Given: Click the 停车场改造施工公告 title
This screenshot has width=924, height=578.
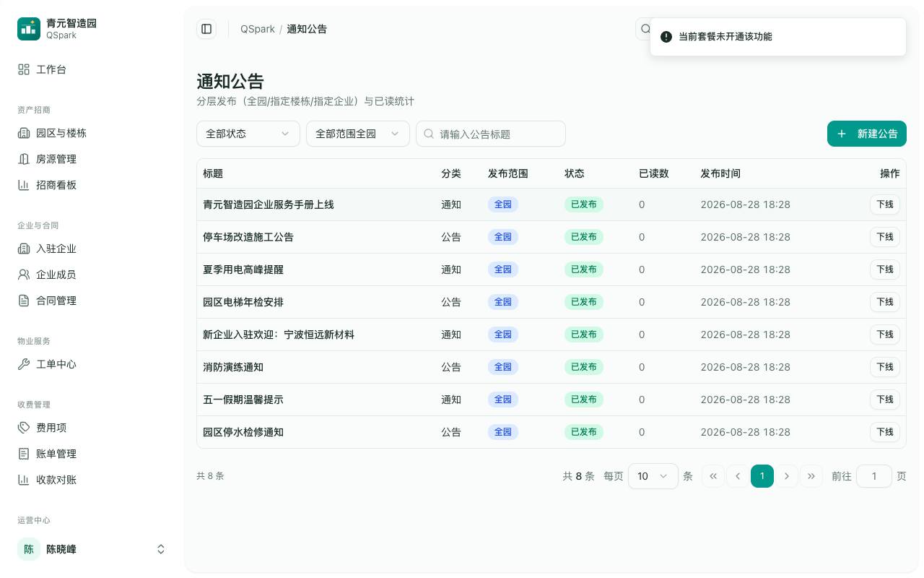Looking at the screenshot, I should click(248, 237).
